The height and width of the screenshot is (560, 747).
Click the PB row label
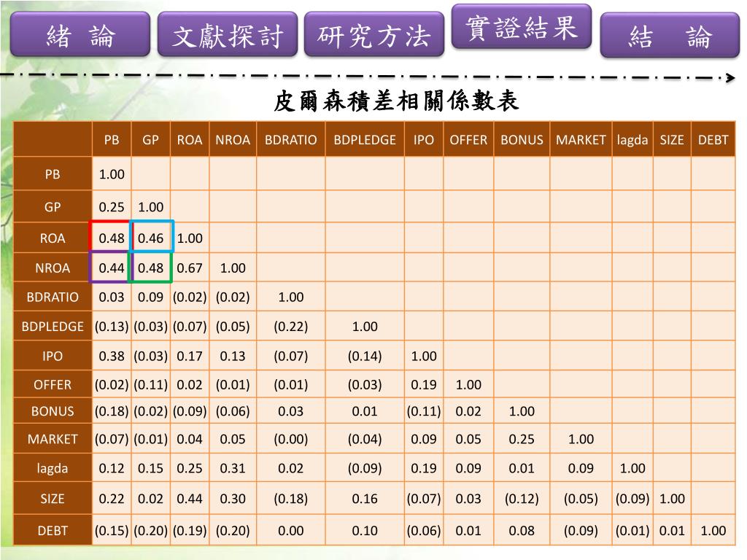point(53,174)
